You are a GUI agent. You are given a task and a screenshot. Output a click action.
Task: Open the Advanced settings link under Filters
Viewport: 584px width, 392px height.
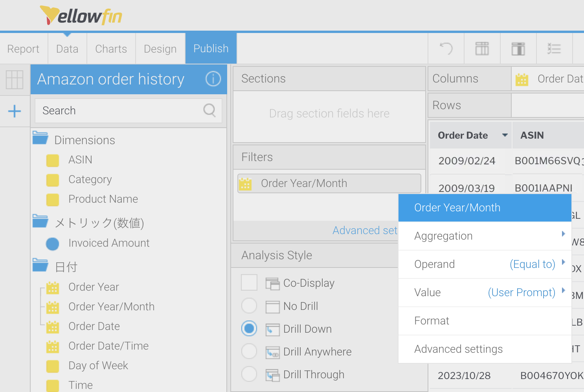coord(365,231)
